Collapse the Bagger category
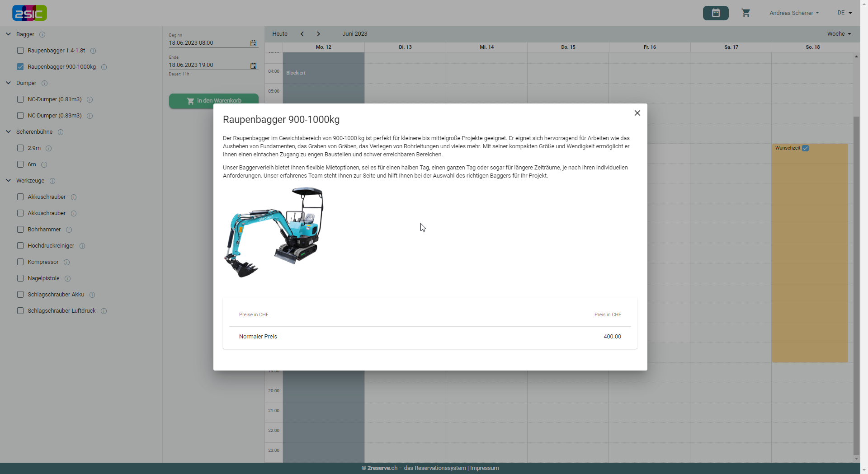 8,34
